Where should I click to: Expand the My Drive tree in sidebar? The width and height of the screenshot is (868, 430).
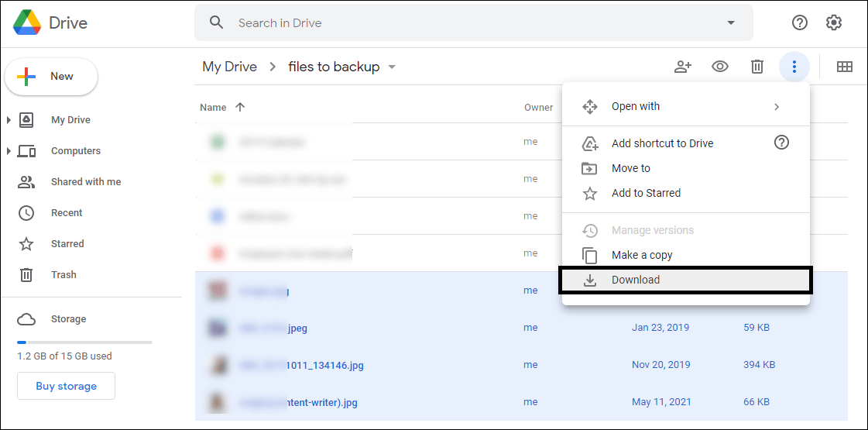9,120
